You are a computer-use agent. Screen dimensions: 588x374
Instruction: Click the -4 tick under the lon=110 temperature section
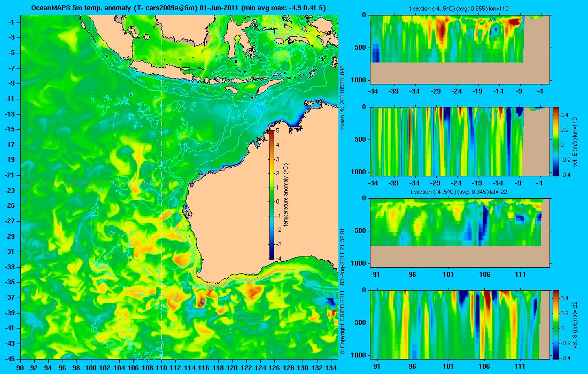pos(540,91)
